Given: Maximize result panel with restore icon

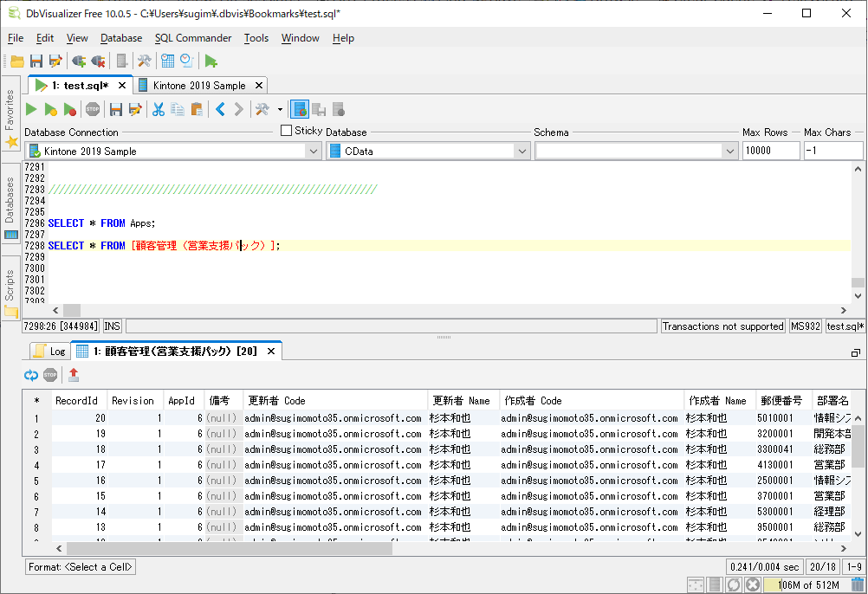Looking at the screenshot, I should (856, 353).
